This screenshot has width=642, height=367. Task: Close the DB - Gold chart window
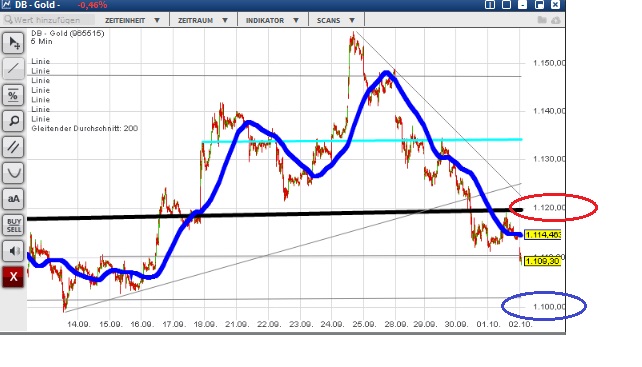click(x=555, y=5)
